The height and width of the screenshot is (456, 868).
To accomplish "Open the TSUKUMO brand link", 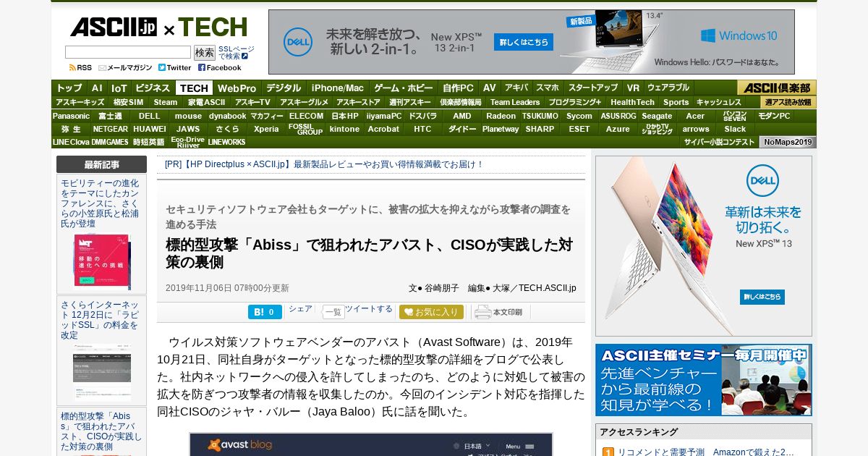I will coord(540,116).
